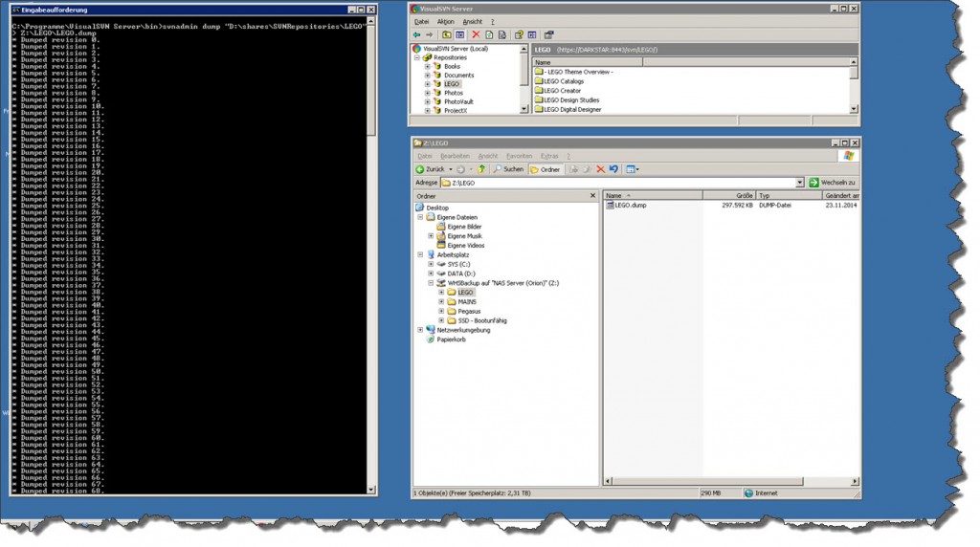This screenshot has width=980, height=547.
Task: Collapse the Repositories node in VisualSVN tree
Action: coord(417,57)
